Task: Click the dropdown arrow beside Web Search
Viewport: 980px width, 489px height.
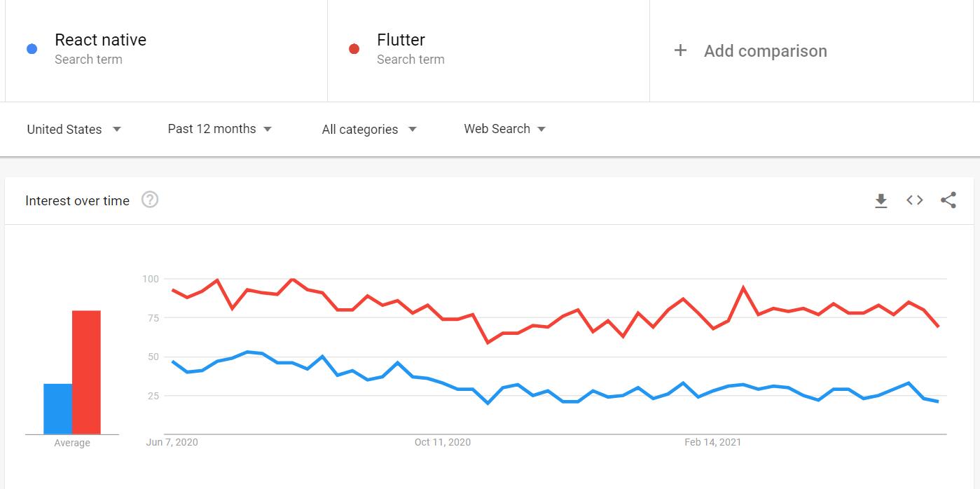Action: click(541, 129)
